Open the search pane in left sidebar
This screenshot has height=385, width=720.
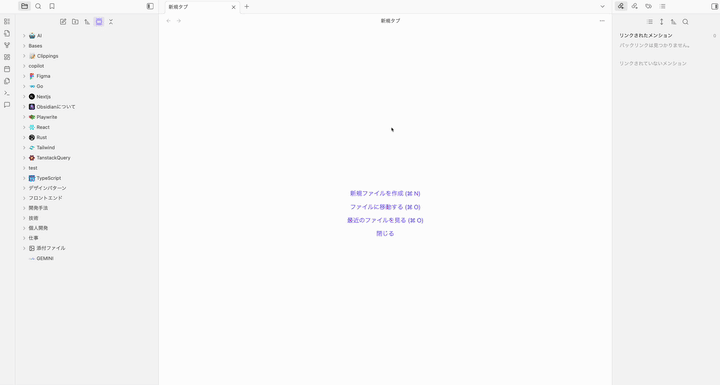[x=38, y=6]
